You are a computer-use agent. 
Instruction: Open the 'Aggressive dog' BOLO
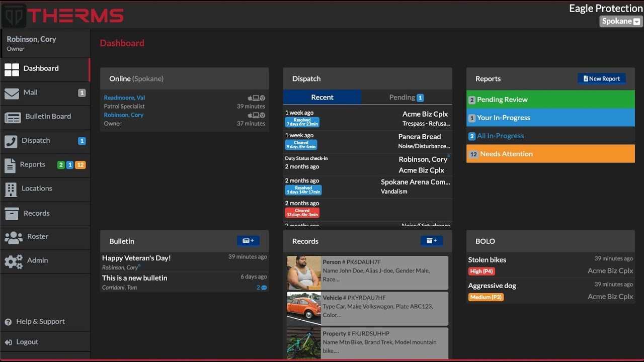[x=492, y=286]
